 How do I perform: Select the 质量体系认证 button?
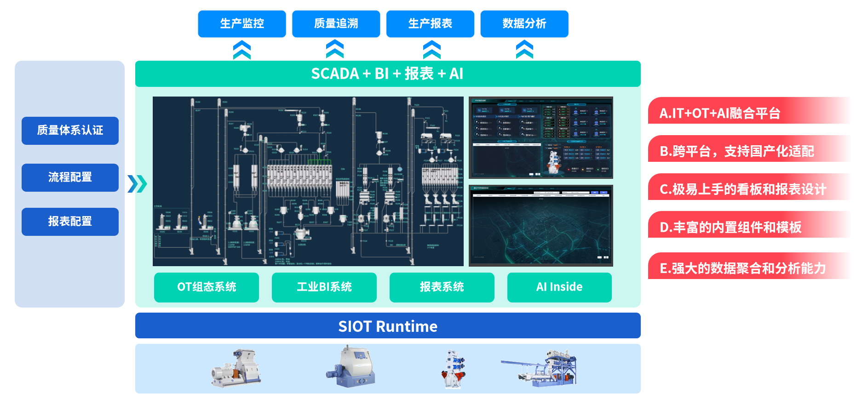click(70, 131)
